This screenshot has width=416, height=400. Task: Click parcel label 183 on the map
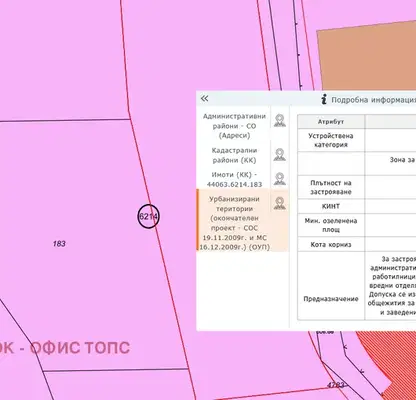point(59,244)
